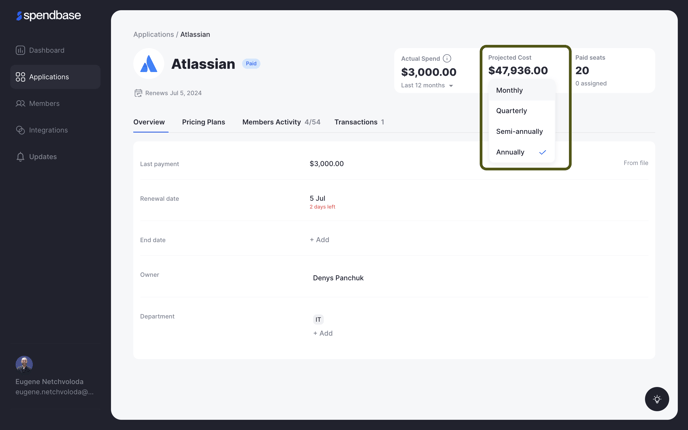Screen dimensions: 688x430
Task: Click the 5 Jul renewal date
Action: [317, 198]
